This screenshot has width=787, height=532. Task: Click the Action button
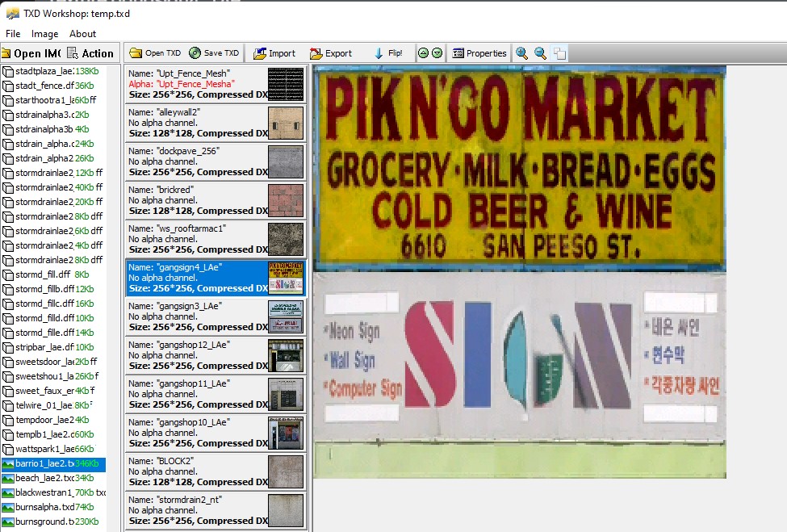[x=91, y=53]
